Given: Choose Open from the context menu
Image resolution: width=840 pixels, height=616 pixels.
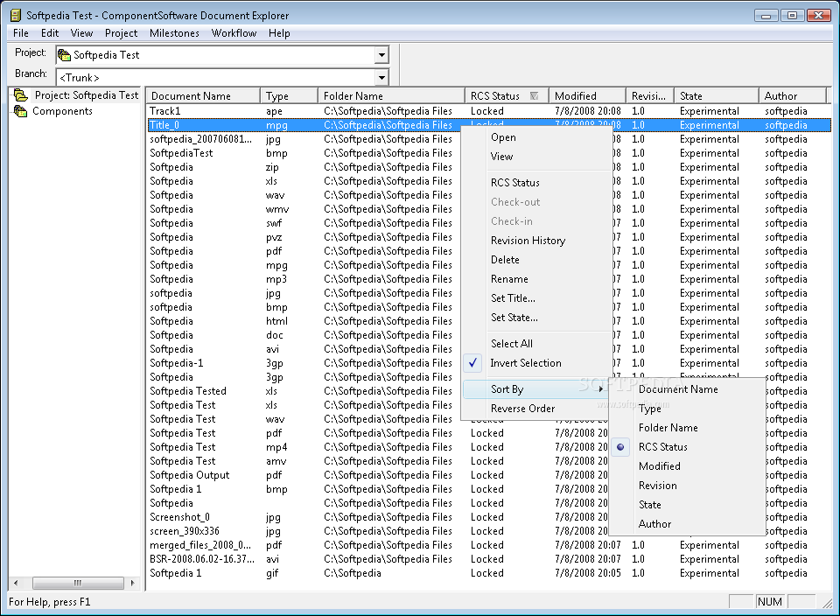Looking at the screenshot, I should pyautogui.click(x=535, y=137).
